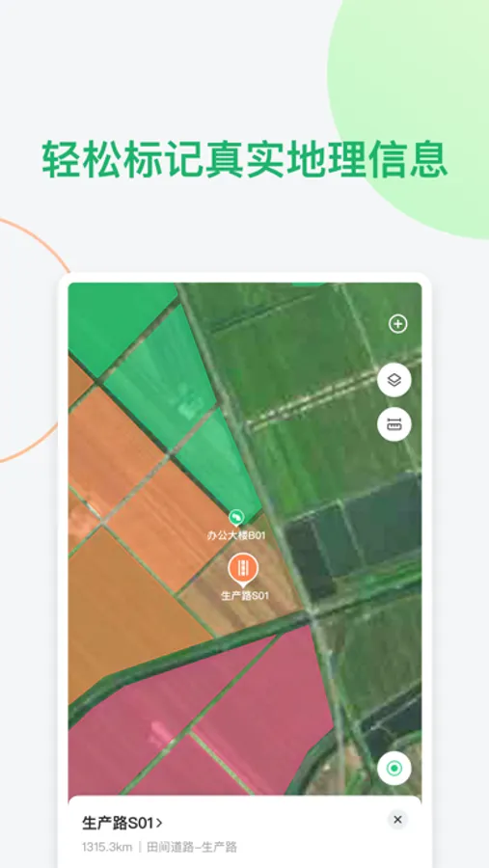Viewport: 489px width, 868px height.
Task: Tap the 1315.3km distance text
Action: coord(107,847)
